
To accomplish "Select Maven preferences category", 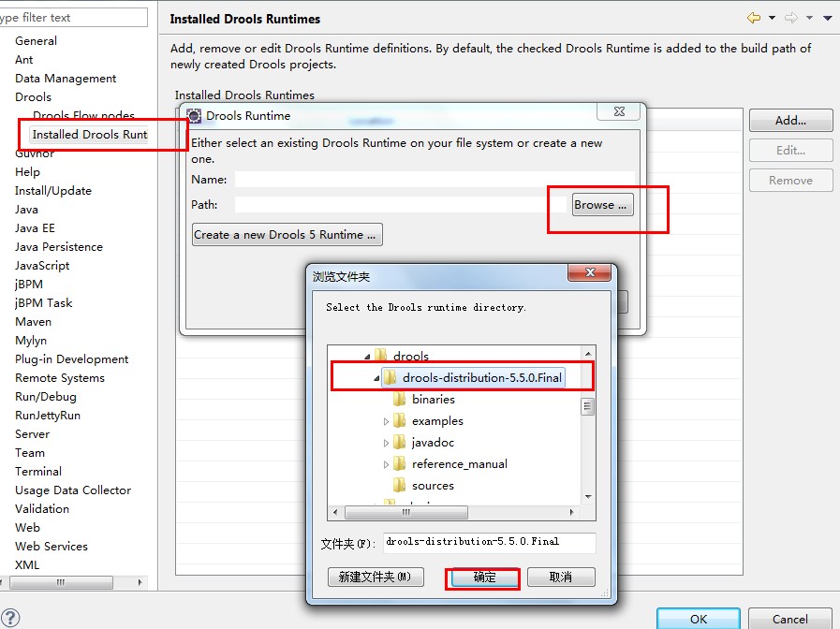I will click(x=33, y=322).
